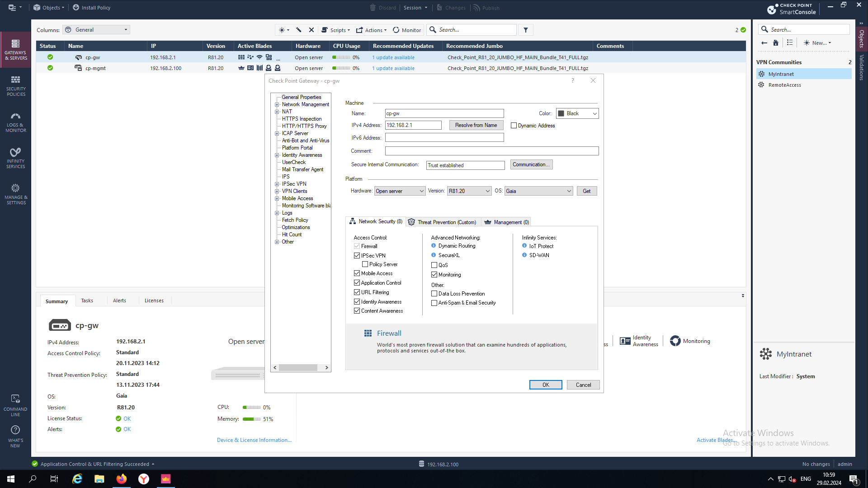868x488 pixels.
Task: Expand Network Management tree node
Action: tap(277, 104)
